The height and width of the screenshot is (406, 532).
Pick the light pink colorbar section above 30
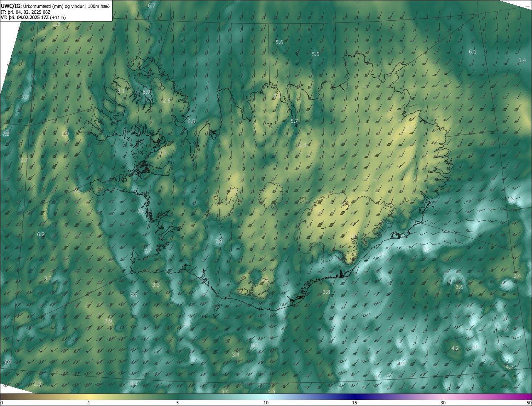443,396
